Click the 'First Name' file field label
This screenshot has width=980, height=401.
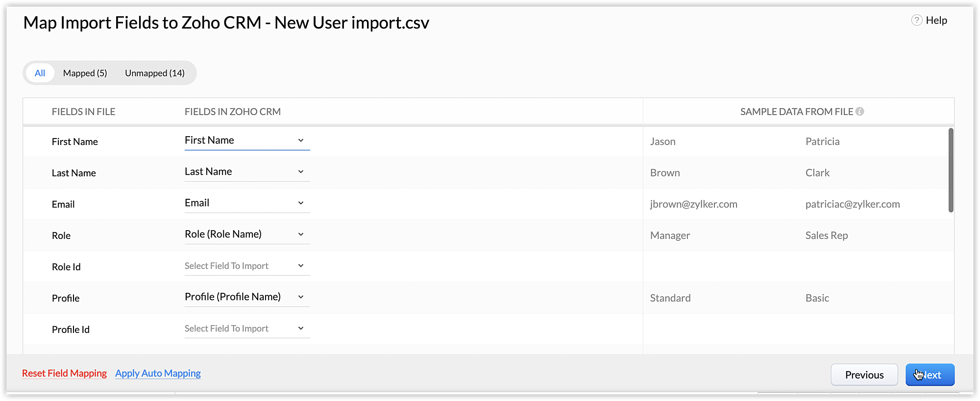[74, 142]
